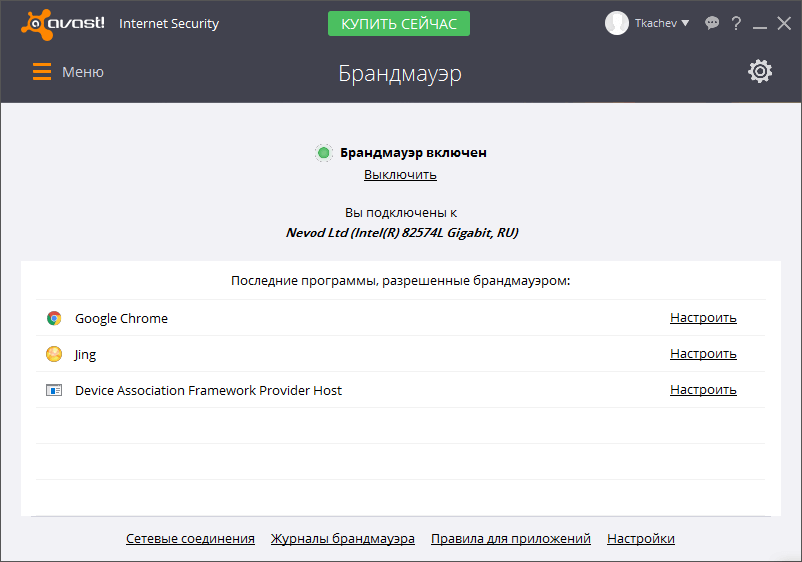The image size is (802, 562).
Task: Click Настроить for Google Chrome
Action: pos(703,318)
